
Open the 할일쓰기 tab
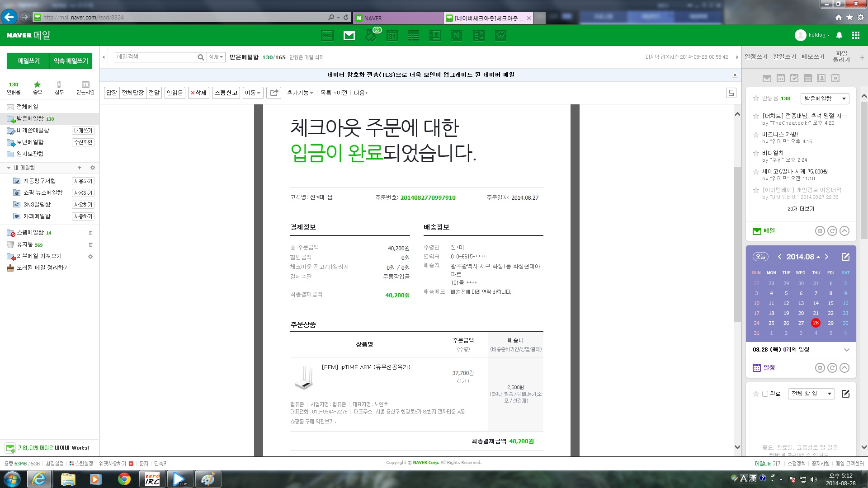point(784,57)
